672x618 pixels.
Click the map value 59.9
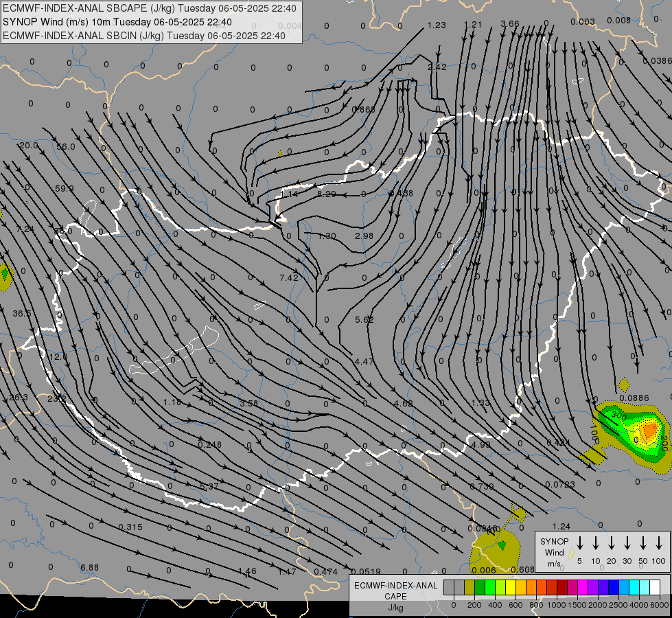(65, 189)
